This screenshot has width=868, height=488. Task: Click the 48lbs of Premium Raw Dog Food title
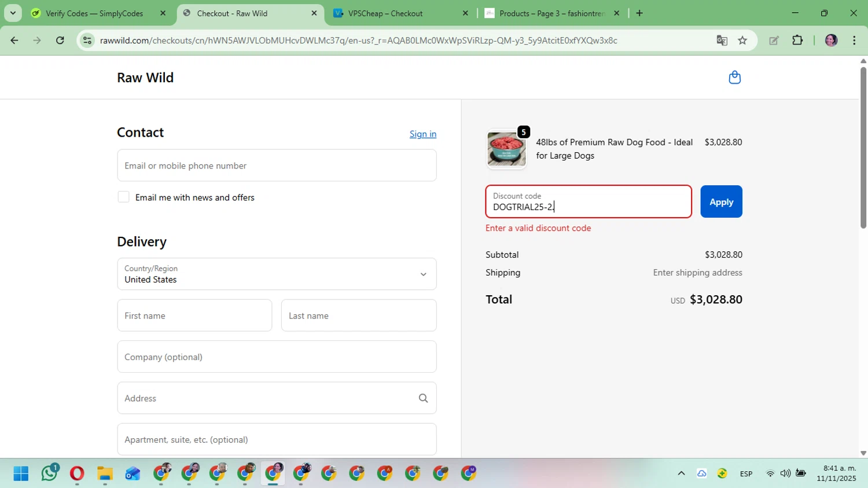(x=614, y=149)
